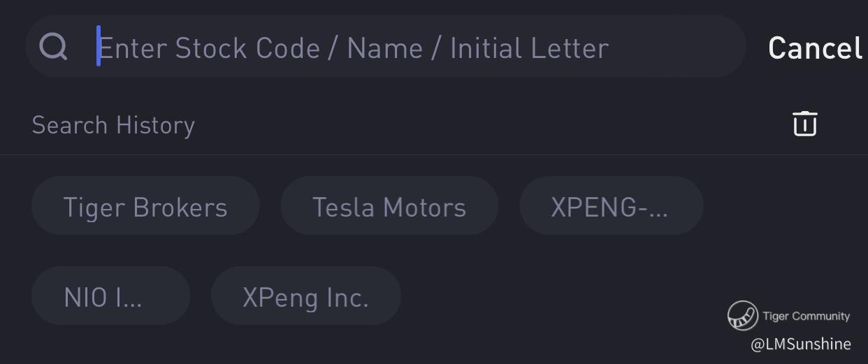868x364 pixels.
Task: Click the Search History heading
Action: point(113,125)
